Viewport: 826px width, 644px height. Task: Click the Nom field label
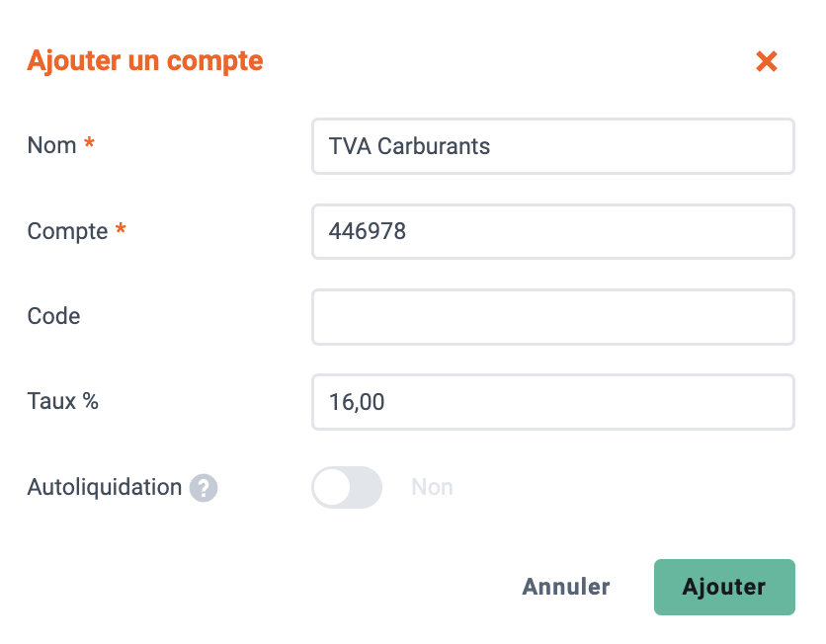pyautogui.click(x=51, y=145)
